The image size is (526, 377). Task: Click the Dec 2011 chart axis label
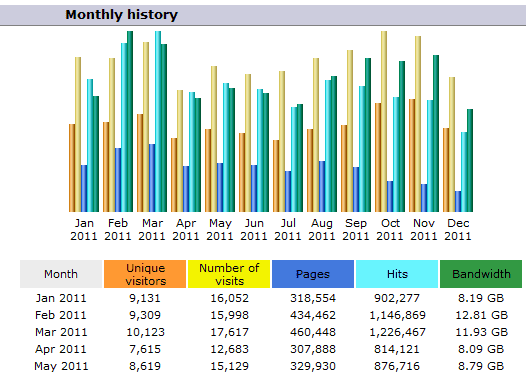(x=458, y=229)
